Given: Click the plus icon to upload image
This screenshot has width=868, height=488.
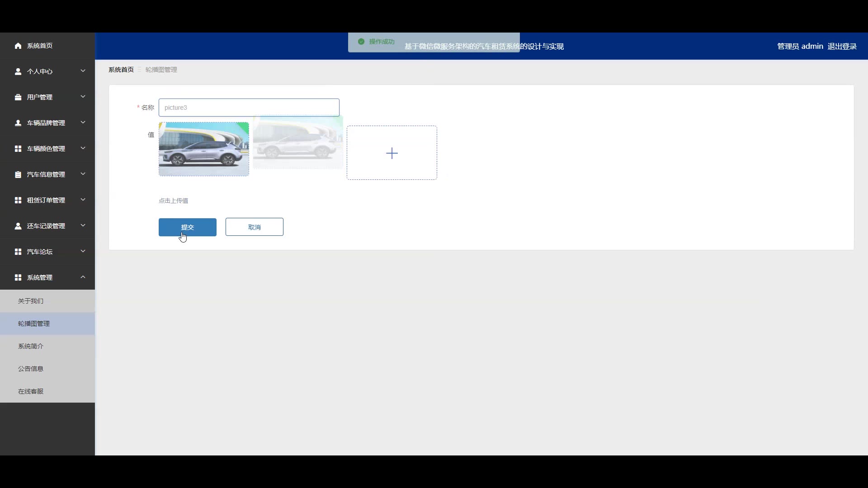Looking at the screenshot, I should click(x=392, y=153).
